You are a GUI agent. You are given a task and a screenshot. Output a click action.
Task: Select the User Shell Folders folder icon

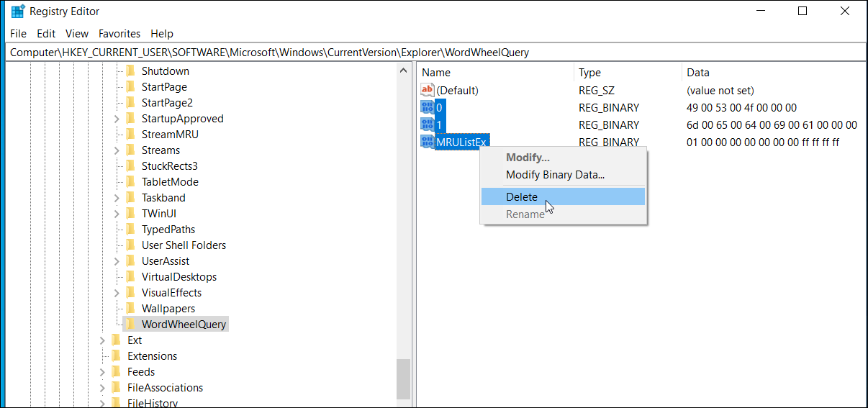tap(130, 245)
